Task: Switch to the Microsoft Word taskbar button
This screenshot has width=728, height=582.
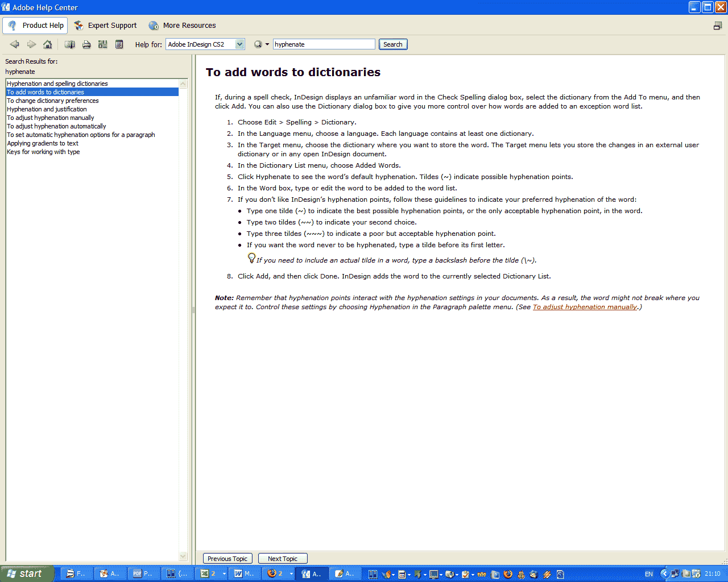Action: (x=245, y=573)
